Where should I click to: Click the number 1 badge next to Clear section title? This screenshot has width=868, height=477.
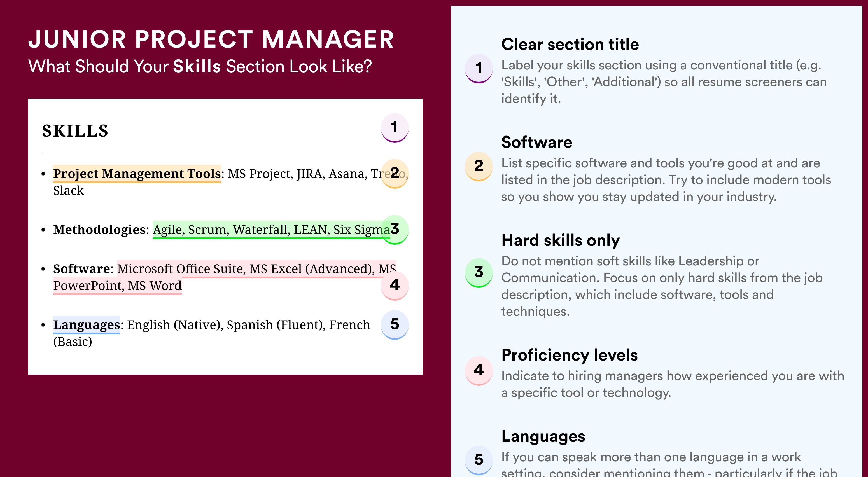479,68
